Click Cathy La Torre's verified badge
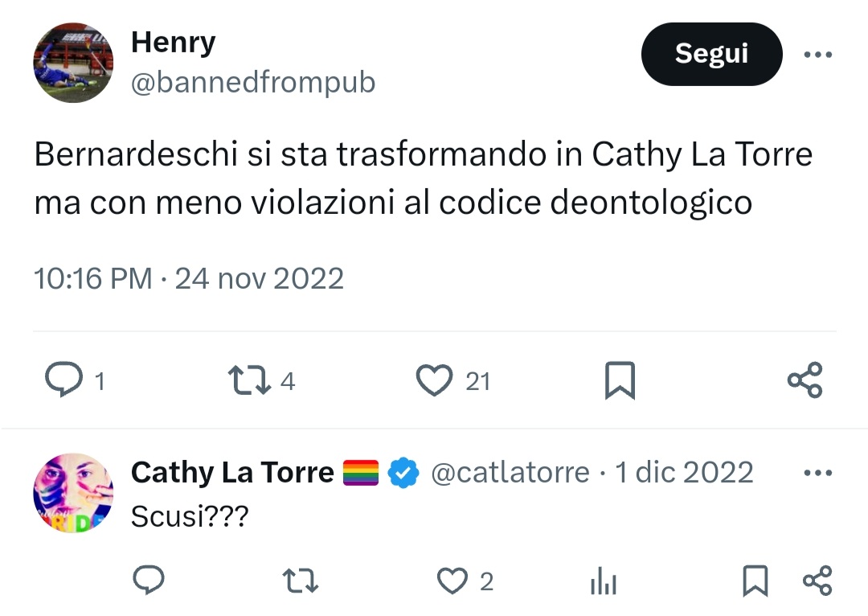Viewport: 868px width, 616px height. (403, 473)
